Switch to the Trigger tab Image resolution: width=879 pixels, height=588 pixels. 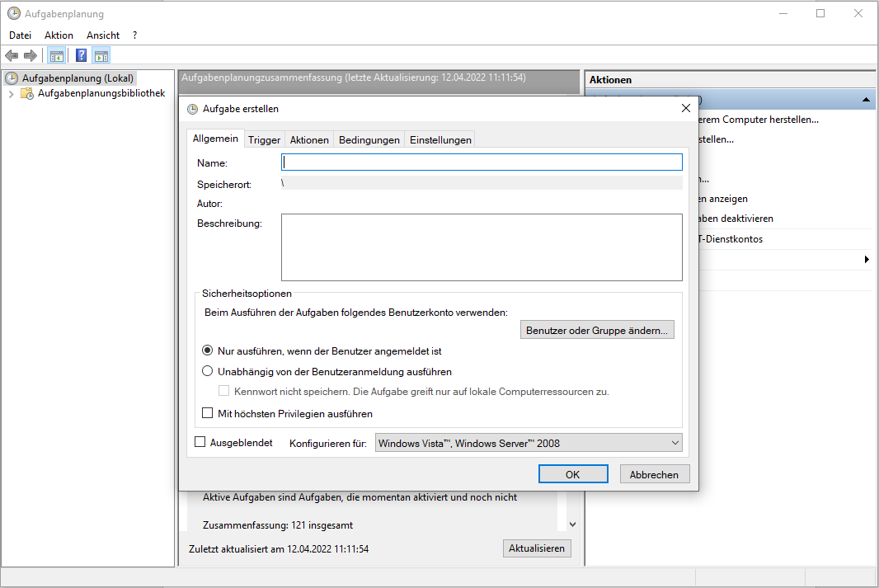(265, 140)
